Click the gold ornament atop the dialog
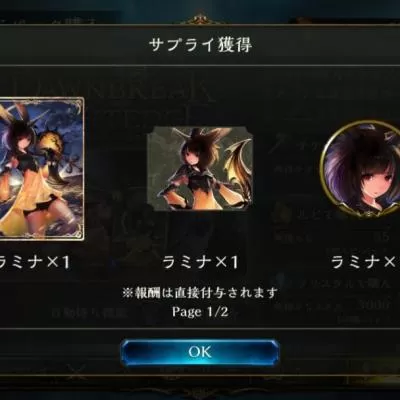This screenshot has width=400, height=400. click(x=200, y=19)
